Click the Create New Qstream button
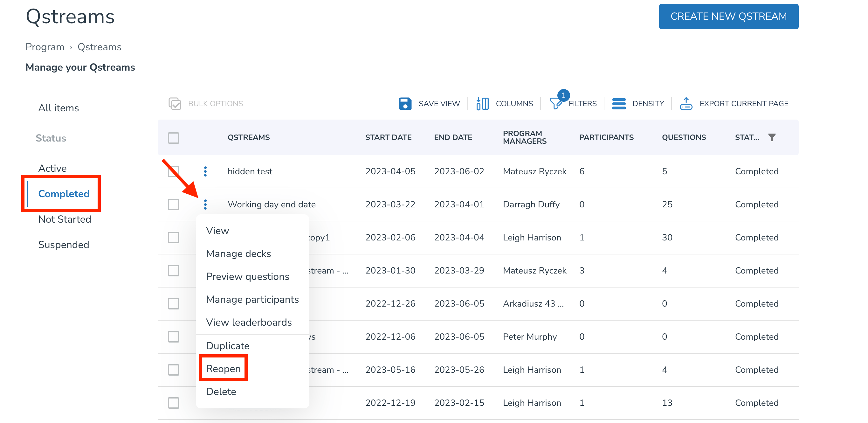The width and height of the screenshot is (868, 423). [728, 17]
